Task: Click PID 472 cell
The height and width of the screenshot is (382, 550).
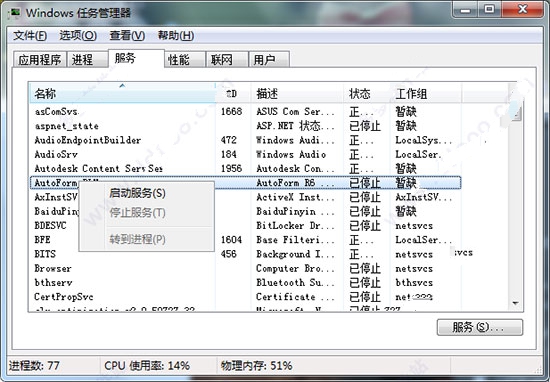Action: point(229,140)
